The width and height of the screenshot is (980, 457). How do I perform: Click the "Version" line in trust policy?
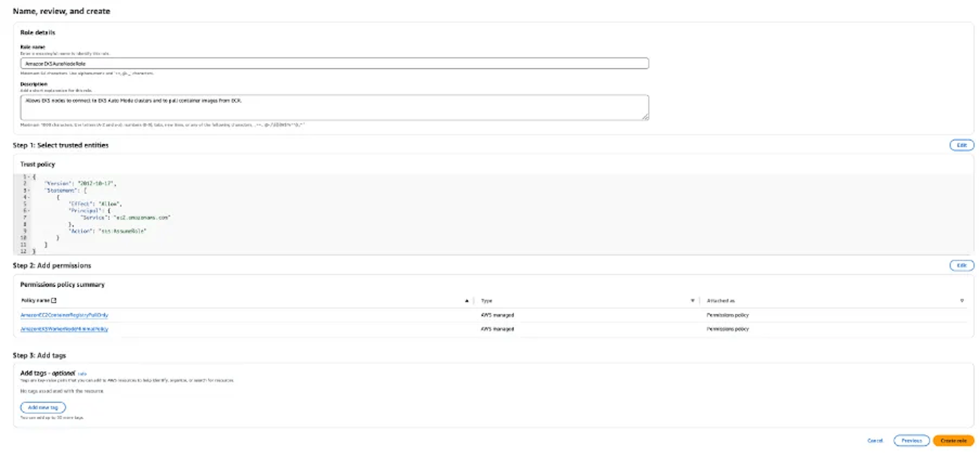click(x=81, y=184)
